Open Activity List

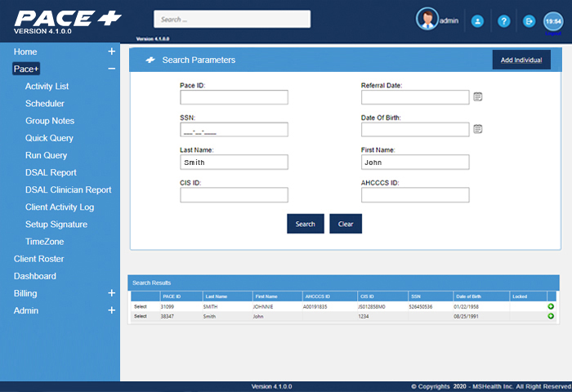(47, 87)
